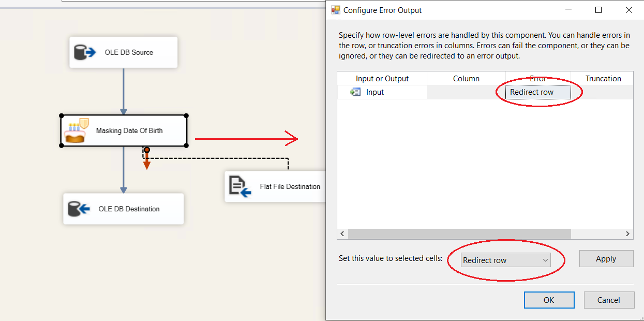Confirm dialog with OK button
The height and width of the screenshot is (321, 644).
click(x=549, y=300)
